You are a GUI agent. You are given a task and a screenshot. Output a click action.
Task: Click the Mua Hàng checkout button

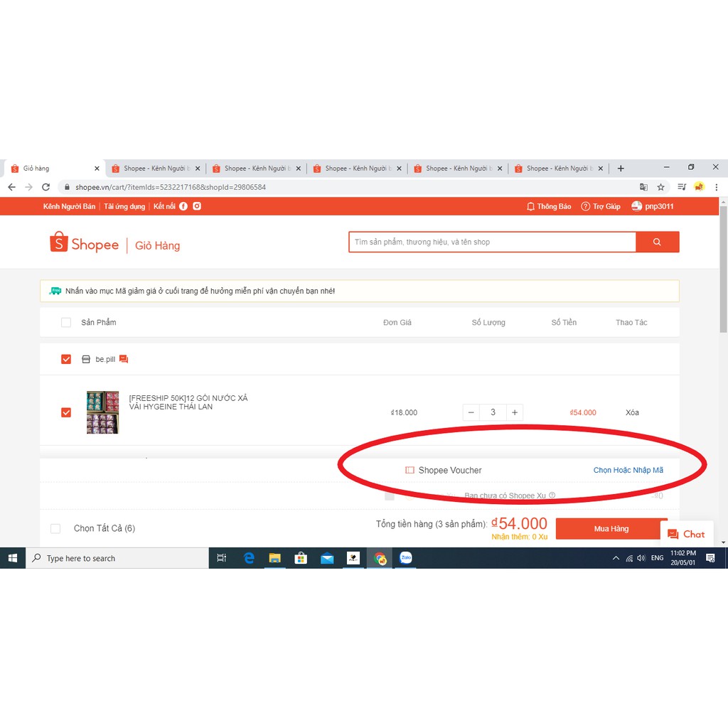(x=611, y=529)
